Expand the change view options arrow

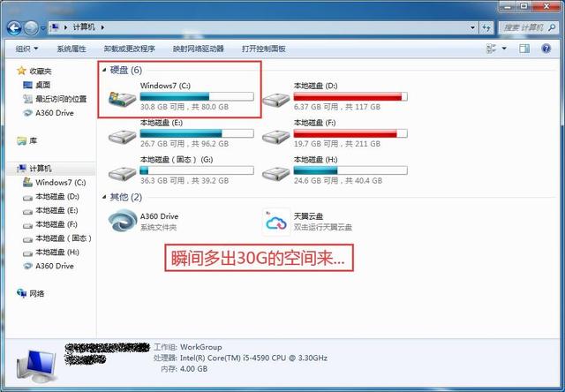coord(504,49)
